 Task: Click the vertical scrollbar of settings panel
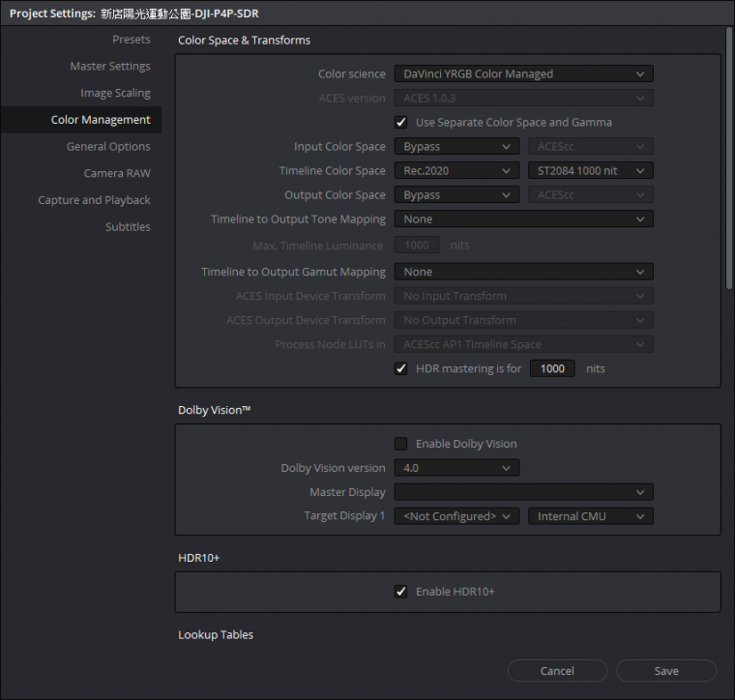click(728, 155)
